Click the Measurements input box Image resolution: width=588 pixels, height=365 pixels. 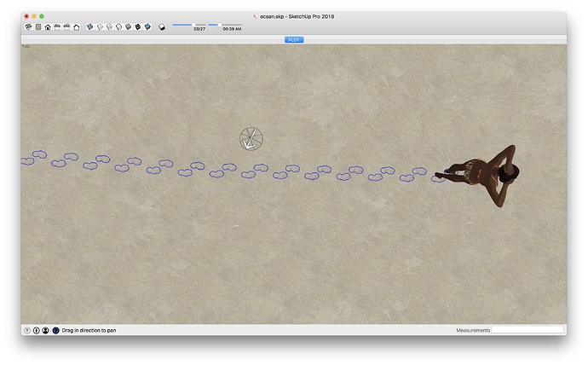[527, 330]
